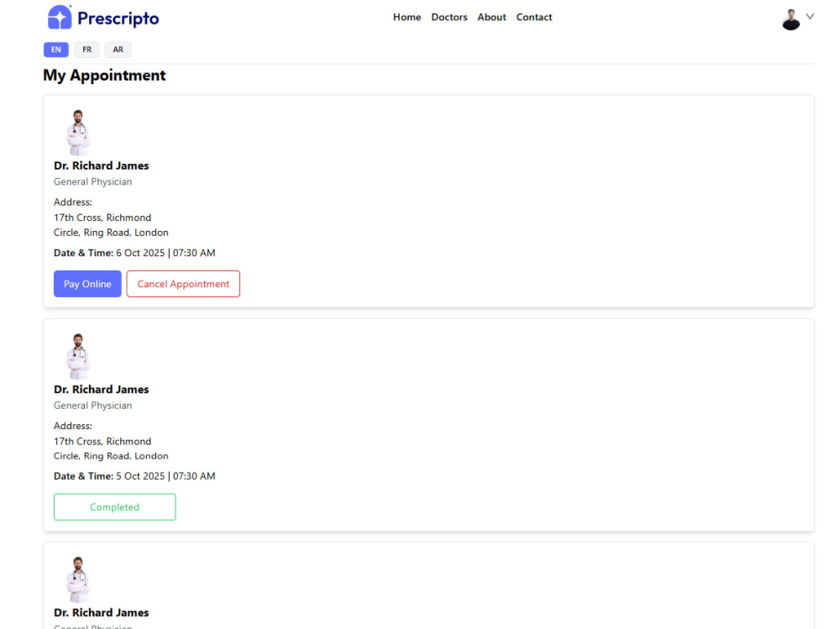Navigate to the About page

491,17
